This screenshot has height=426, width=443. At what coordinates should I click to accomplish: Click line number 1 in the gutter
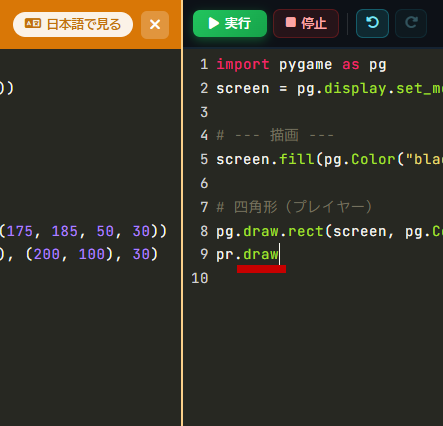click(x=204, y=64)
